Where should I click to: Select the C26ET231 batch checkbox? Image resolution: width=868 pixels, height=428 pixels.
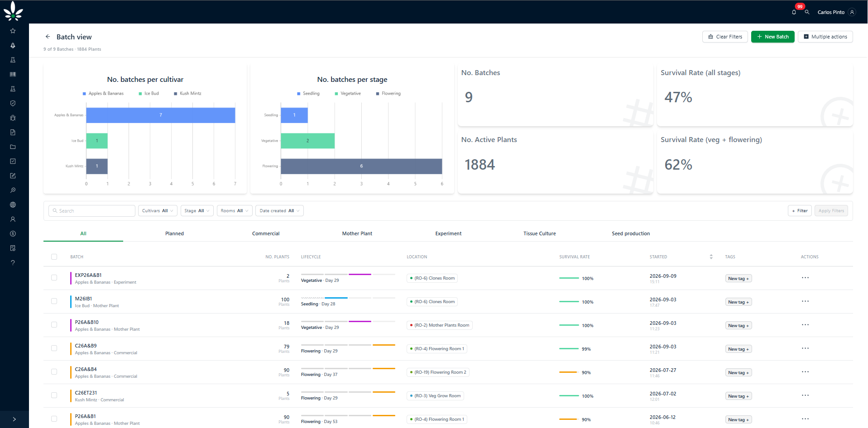(54, 395)
